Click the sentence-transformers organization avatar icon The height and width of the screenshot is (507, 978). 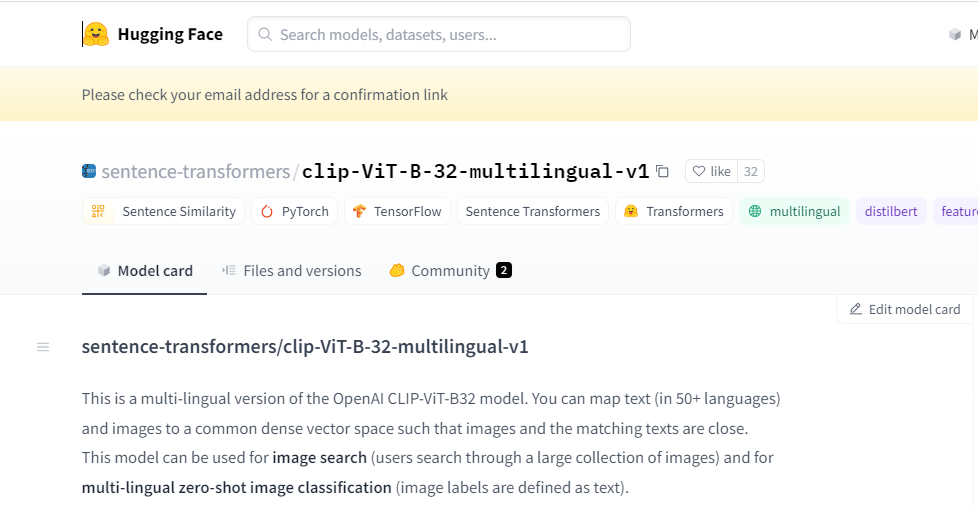[89, 171]
